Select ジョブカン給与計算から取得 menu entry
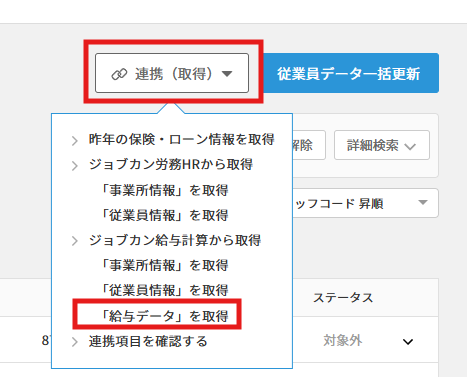 point(175,240)
